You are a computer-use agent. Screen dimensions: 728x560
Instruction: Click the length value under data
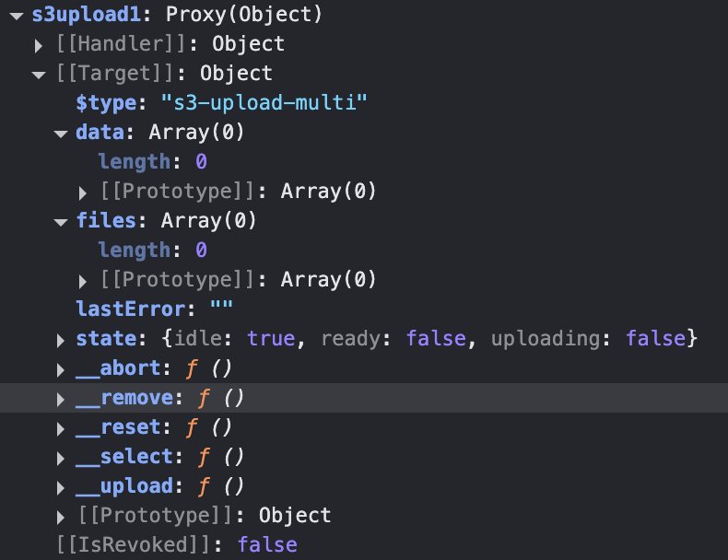click(x=200, y=162)
